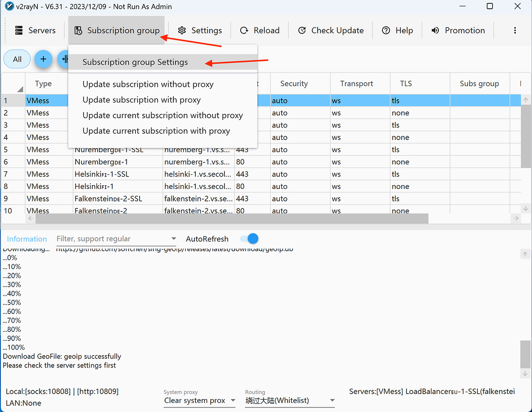This screenshot has width=532, height=412.
Task: Click the server table scroll-right arrow
Action: [516, 218]
